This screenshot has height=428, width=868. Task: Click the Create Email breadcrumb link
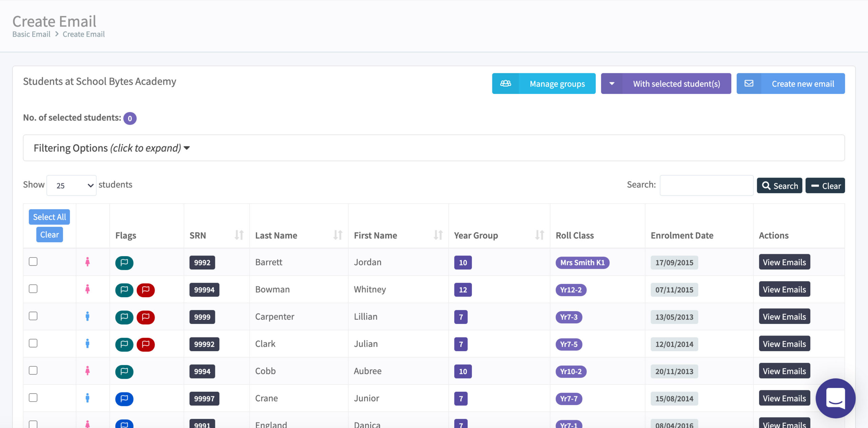(84, 34)
